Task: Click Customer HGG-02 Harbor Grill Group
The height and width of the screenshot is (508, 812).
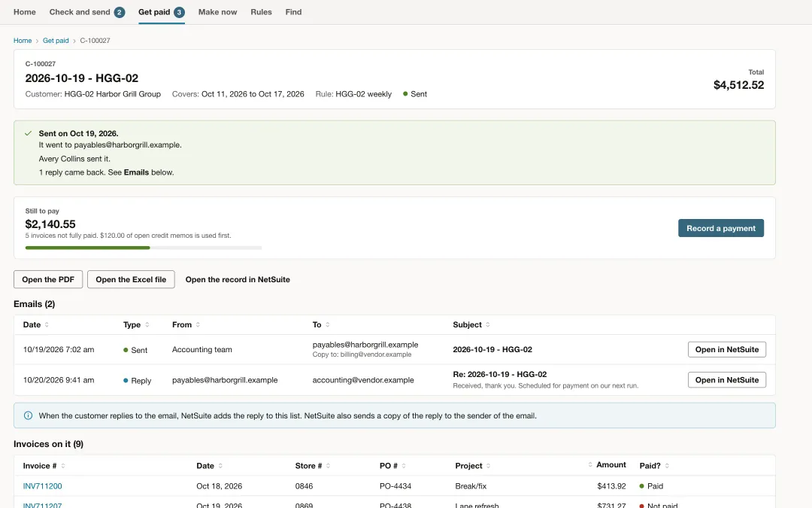Action: pyautogui.click(x=93, y=94)
